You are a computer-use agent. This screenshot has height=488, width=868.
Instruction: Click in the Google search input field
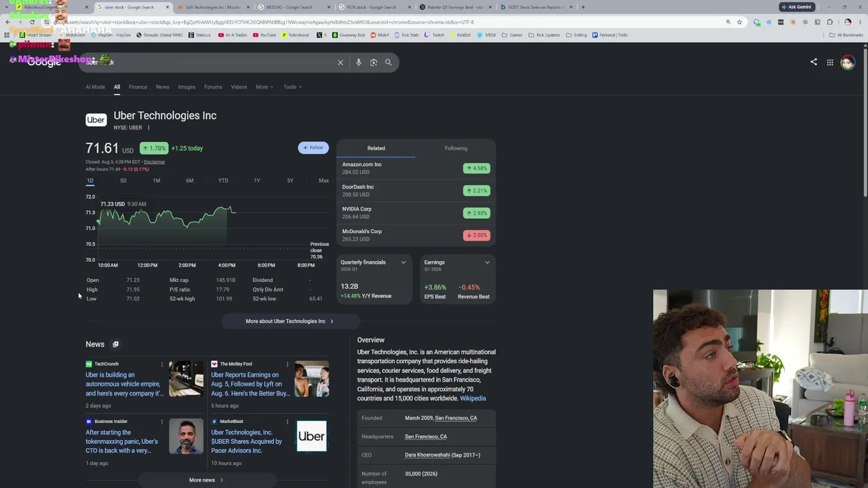point(210,62)
